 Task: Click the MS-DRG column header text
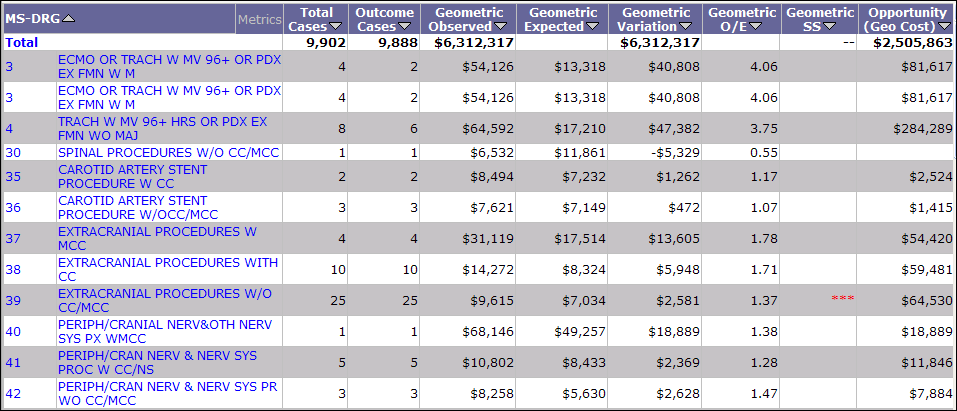pyautogui.click(x=32, y=19)
